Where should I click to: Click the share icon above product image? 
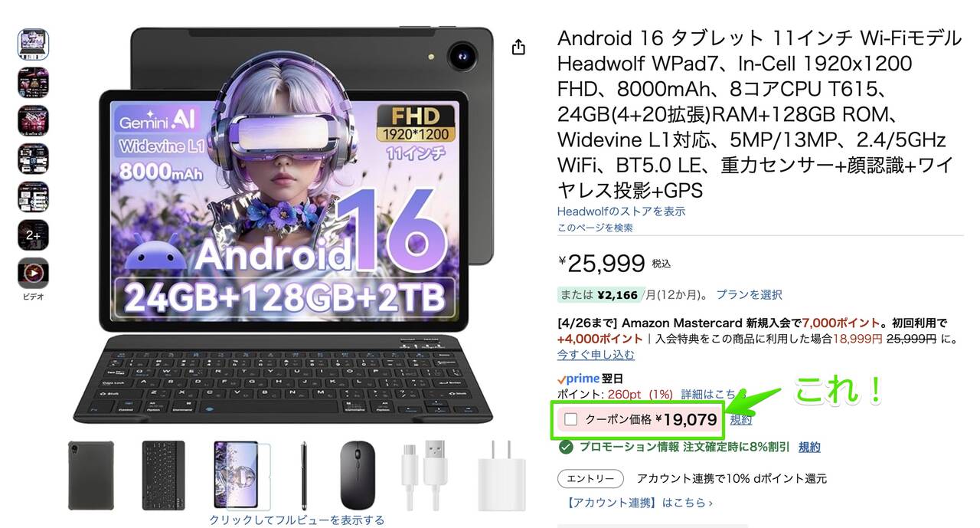point(518,48)
